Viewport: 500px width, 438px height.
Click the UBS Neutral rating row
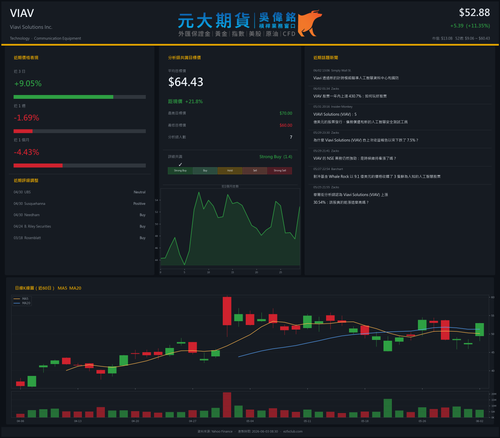(79, 192)
